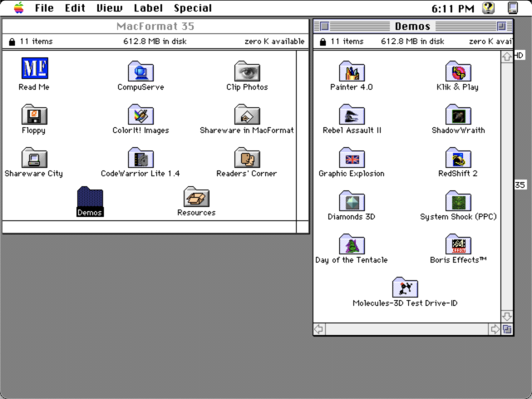Select the Boris Effects folder icon
Image resolution: width=532 pixels, height=399 pixels.
point(458,244)
